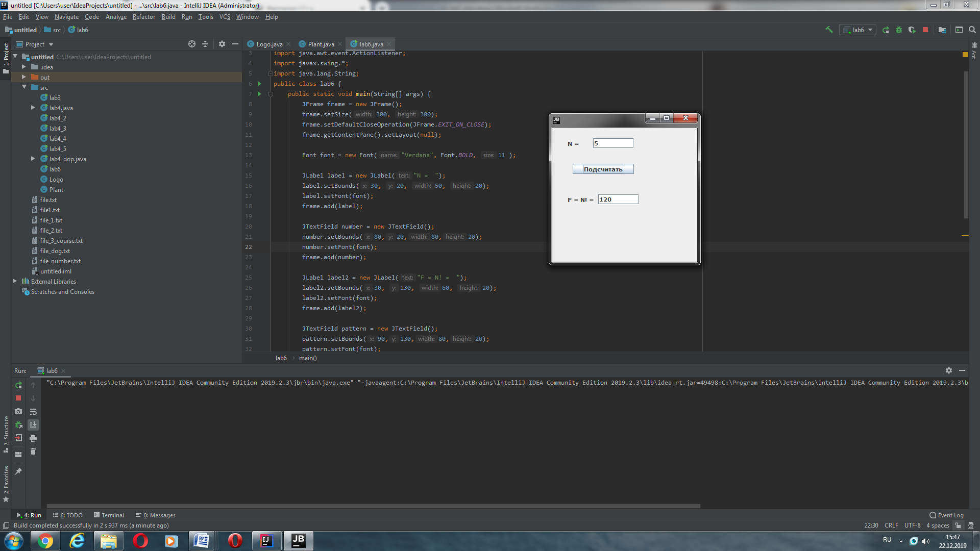This screenshot has height=551, width=980.
Task: Click the N input field containing 5
Action: pos(613,143)
